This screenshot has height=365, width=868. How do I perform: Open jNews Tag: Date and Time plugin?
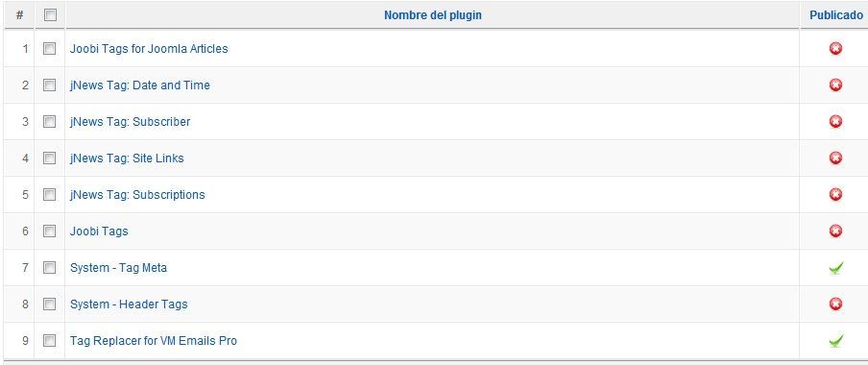pyautogui.click(x=139, y=85)
